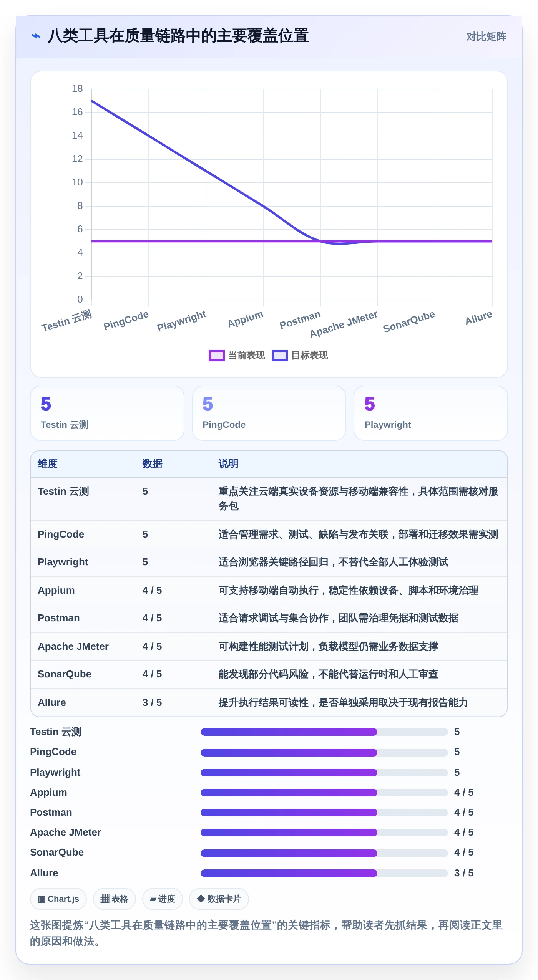Click the 目标表现 legend label
This screenshot has width=538, height=980.
(310, 356)
